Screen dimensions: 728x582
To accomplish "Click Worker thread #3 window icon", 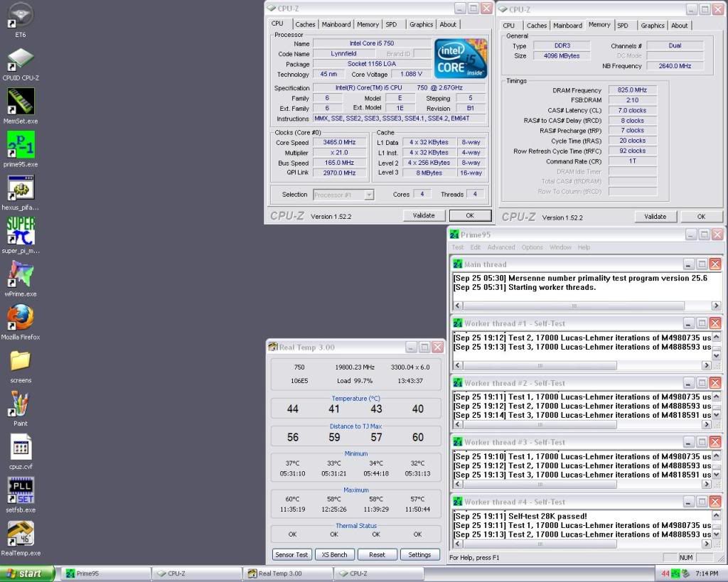I will point(458,442).
